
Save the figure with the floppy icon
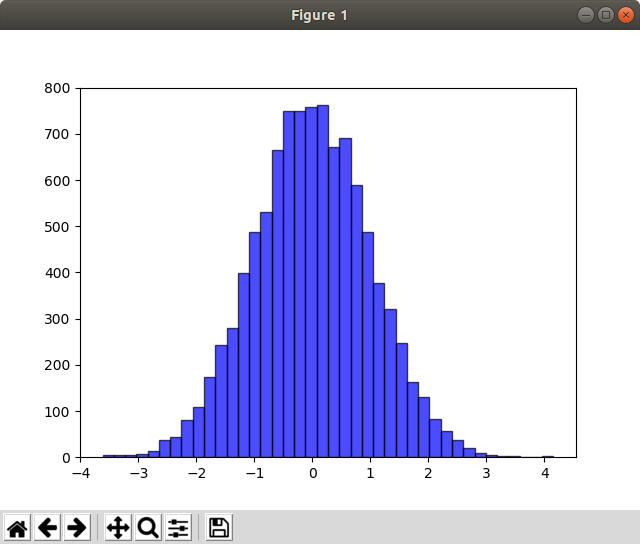219,528
